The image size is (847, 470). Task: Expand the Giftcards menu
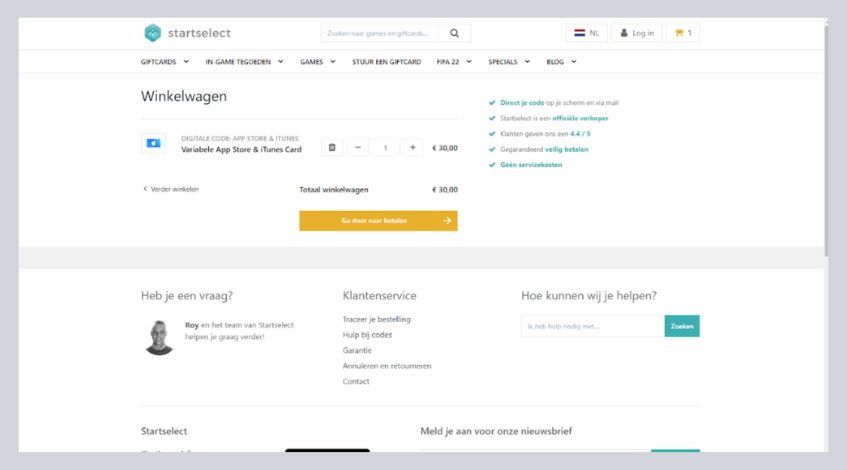(x=165, y=62)
